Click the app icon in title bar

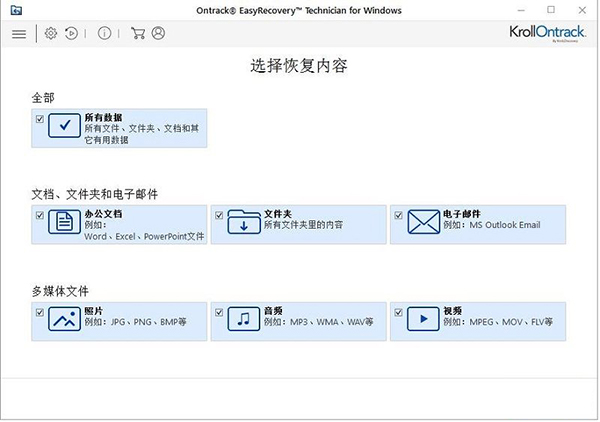tap(16, 10)
